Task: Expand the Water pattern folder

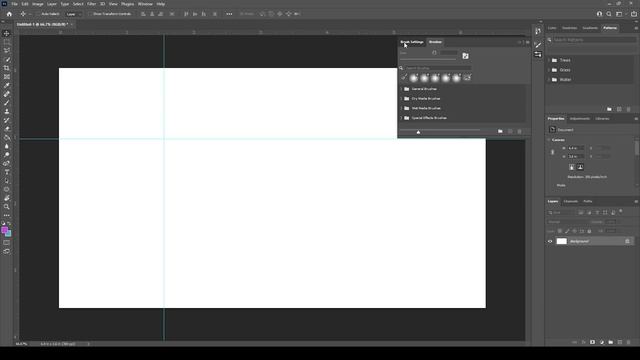Action: click(549, 80)
